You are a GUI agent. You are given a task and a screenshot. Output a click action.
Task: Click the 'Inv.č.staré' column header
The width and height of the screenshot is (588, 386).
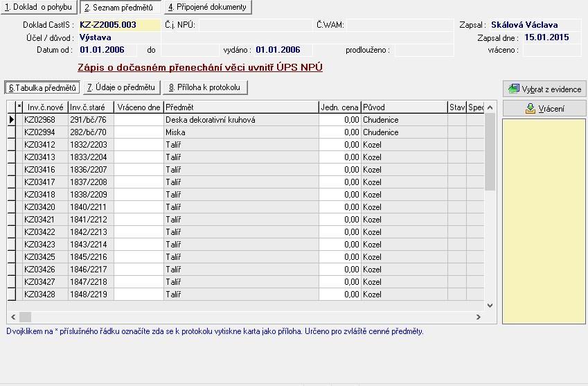[91, 107]
